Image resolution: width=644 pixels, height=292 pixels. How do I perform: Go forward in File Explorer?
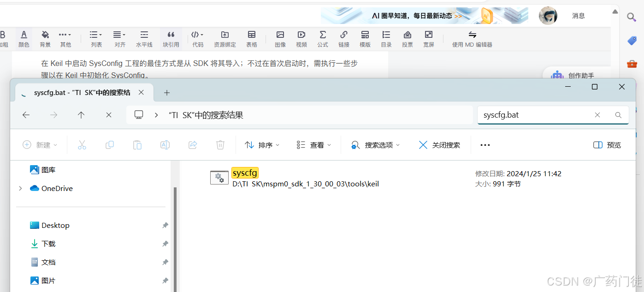pyautogui.click(x=53, y=115)
